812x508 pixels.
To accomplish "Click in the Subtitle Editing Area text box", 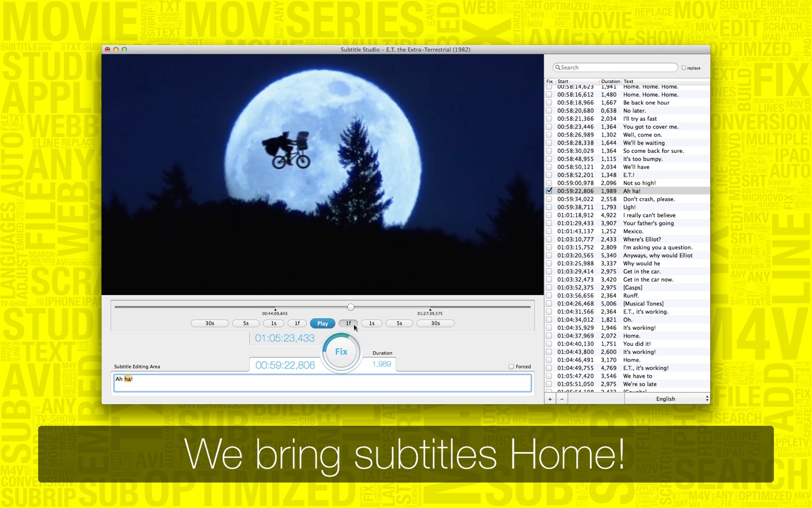I will pyautogui.click(x=323, y=383).
